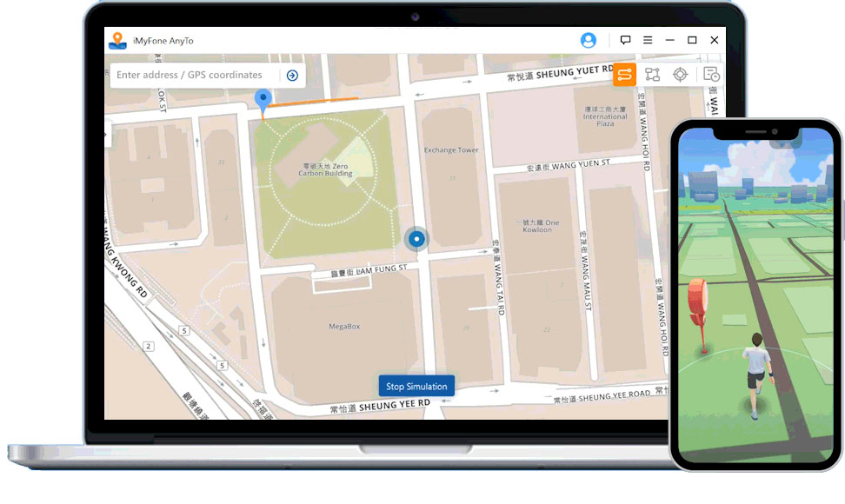This screenshot has height=504, width=845.
Task: Switch to multi-spot route mode
Action: 652,75
